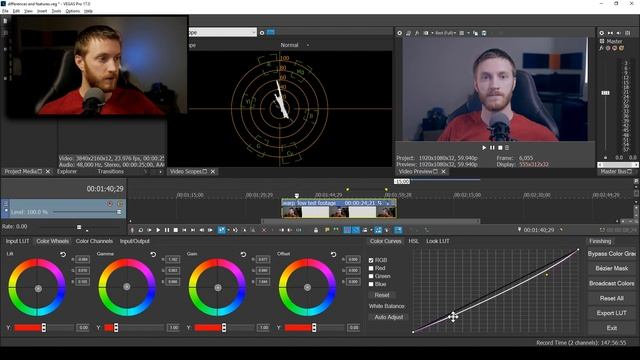Click the Reset All button
Viewport: 640px width, 360px height.
coord(612,298)
